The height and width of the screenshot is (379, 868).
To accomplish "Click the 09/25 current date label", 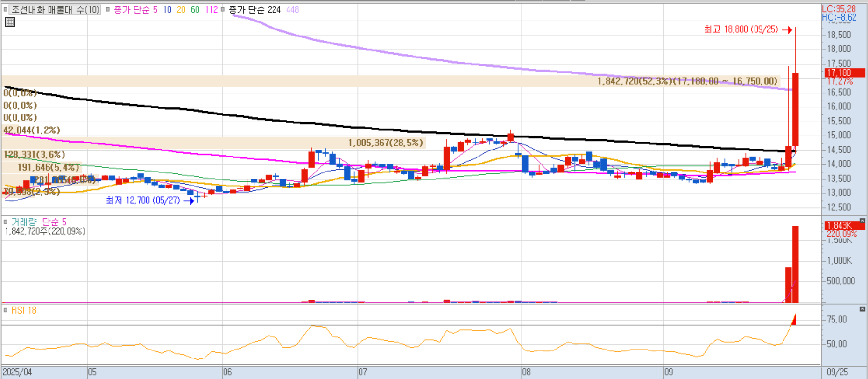I will 837,372.
